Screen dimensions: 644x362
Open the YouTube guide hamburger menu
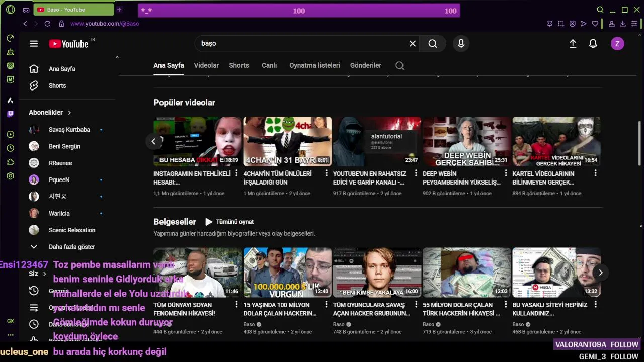coord(34,44)
